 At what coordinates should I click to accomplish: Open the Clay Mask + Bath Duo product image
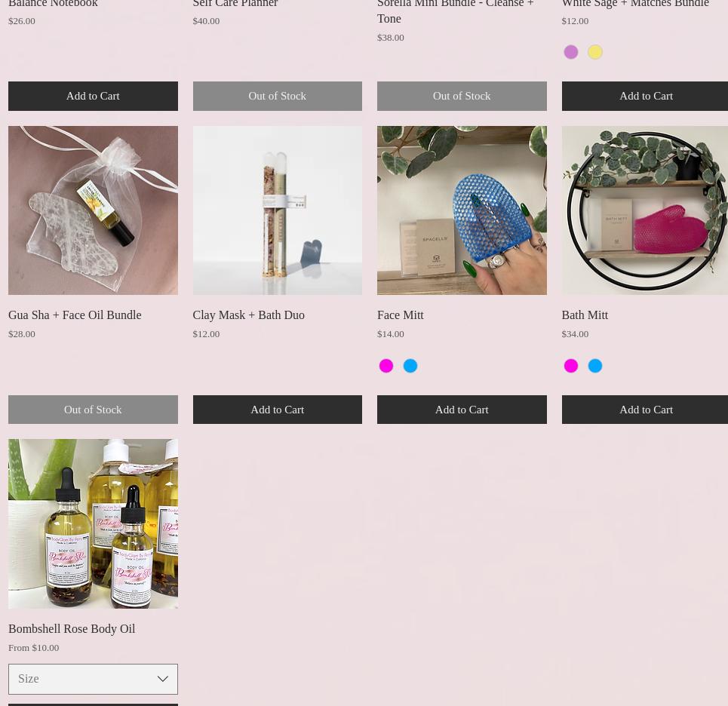click(x=277, y=210)
